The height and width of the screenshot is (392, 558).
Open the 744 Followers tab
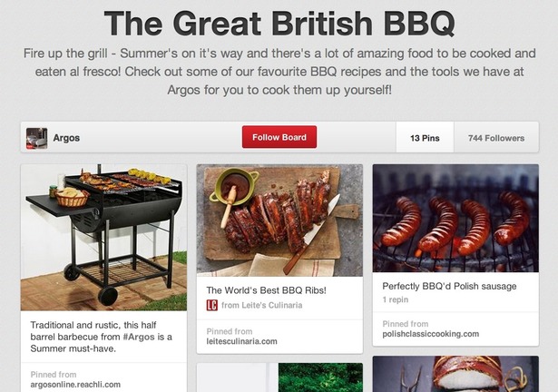[x=496, y=138]
